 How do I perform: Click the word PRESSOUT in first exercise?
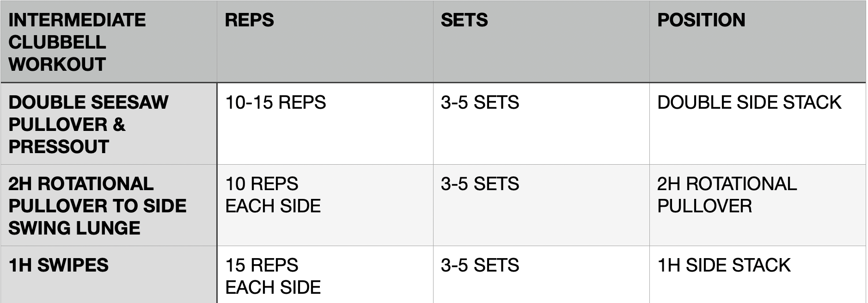point(59,147)
